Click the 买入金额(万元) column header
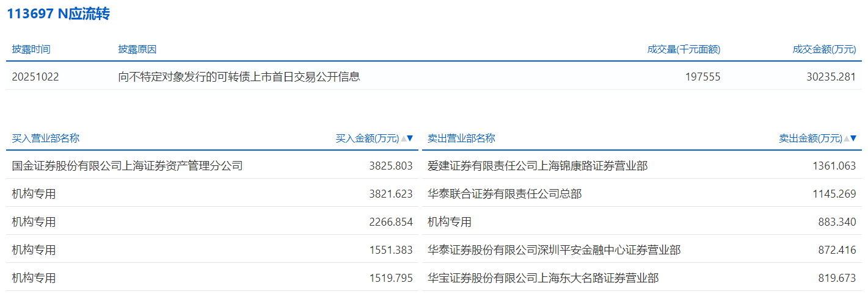 367,138
